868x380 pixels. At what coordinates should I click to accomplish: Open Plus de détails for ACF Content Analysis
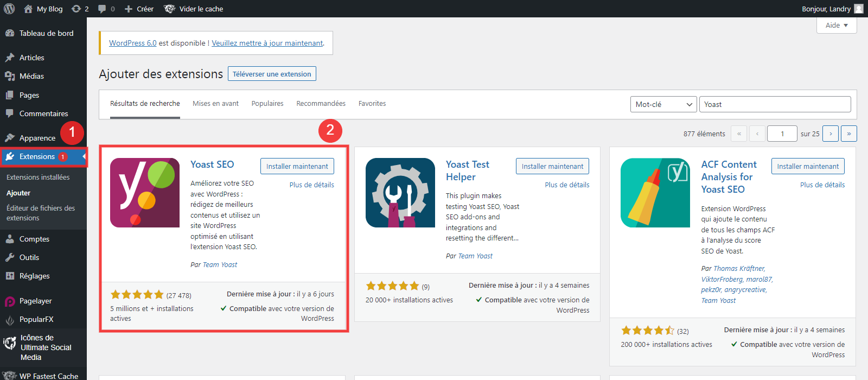[822, 185]
